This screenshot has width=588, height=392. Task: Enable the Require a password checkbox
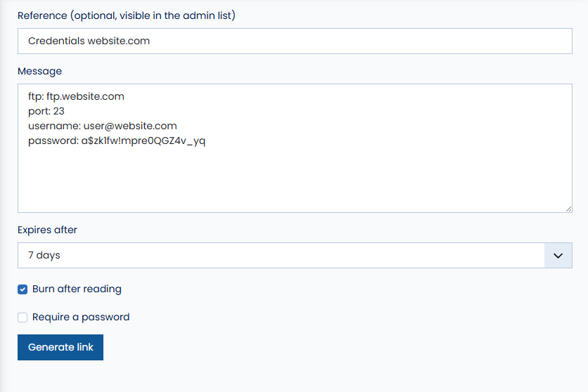click(x=23, y=318)
